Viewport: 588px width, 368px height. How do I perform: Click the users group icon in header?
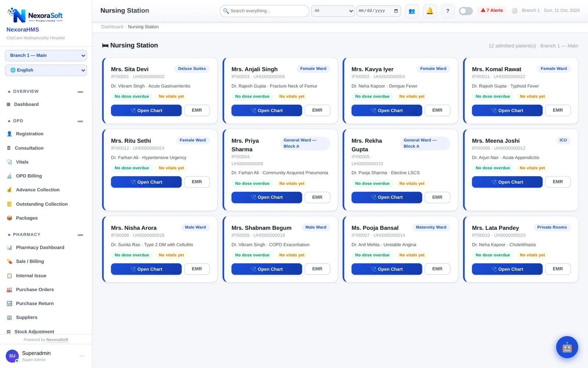tap(412, 11)
